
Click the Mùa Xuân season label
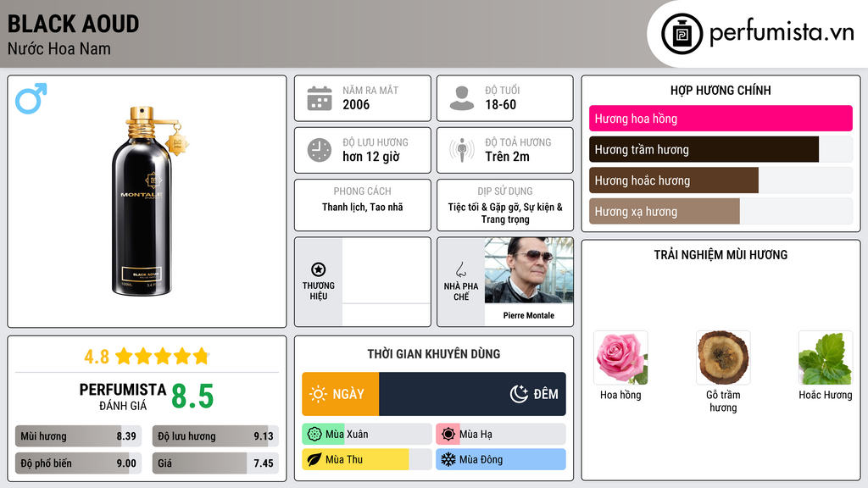click(x=347, y=435)
